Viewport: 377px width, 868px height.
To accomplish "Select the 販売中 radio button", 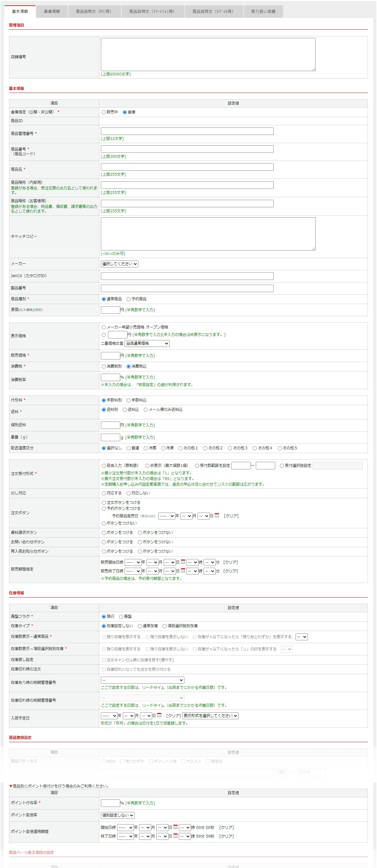I will (x=104, y=112).
